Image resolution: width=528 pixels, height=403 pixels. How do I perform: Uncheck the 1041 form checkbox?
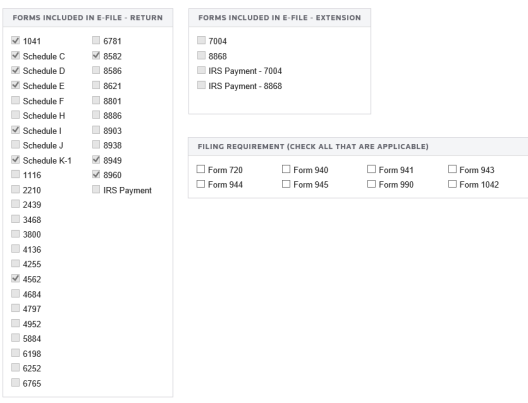tap(15, 40)
